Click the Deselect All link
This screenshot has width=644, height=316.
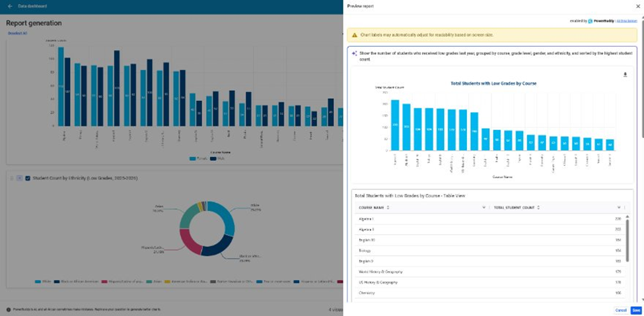17,32
